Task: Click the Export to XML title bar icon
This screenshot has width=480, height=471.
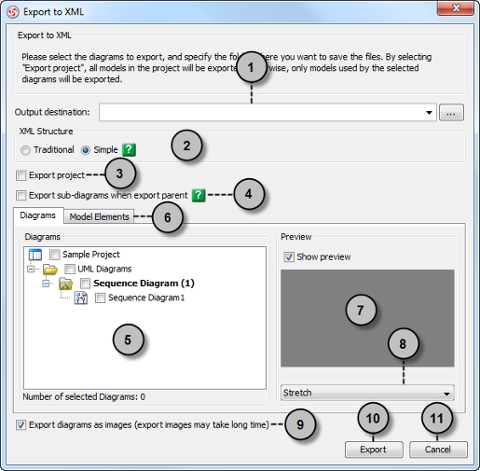Action: point(13,12)
